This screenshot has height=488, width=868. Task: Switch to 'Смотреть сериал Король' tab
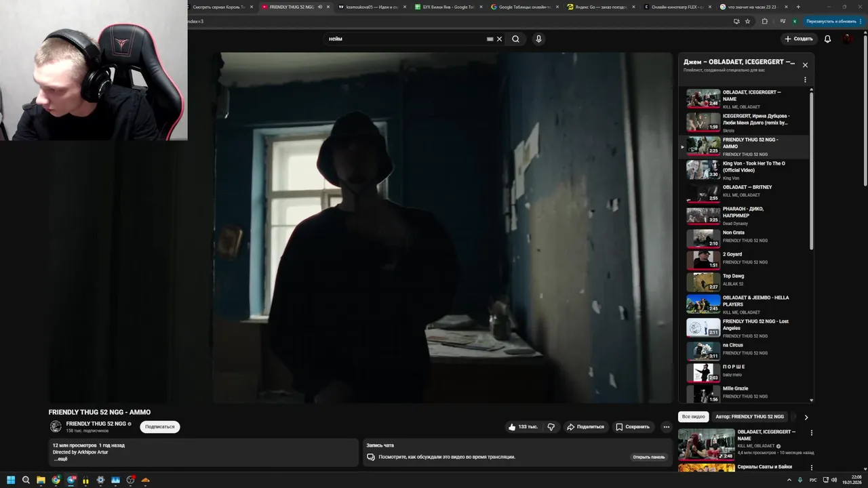point(219,7)
